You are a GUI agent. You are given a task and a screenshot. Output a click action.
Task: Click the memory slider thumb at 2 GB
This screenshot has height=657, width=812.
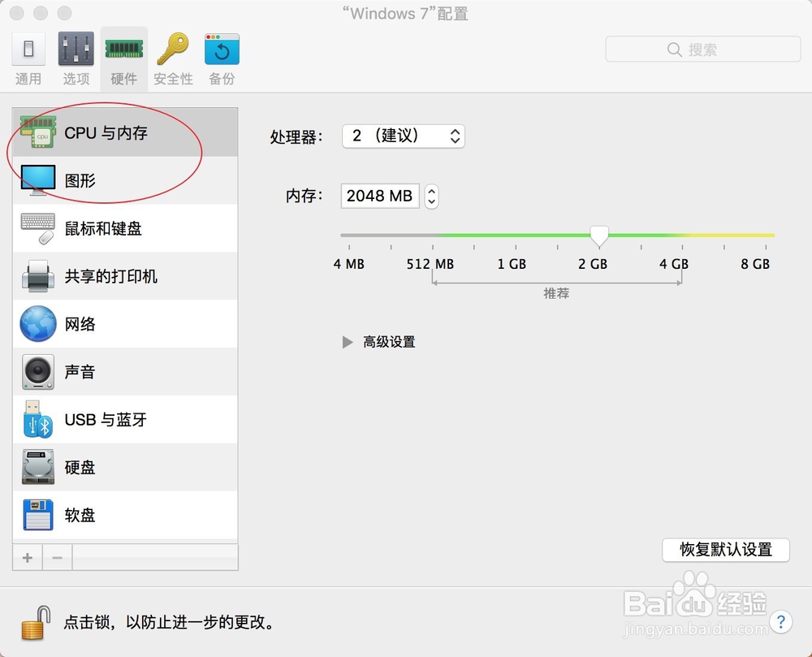pos(599,236)
